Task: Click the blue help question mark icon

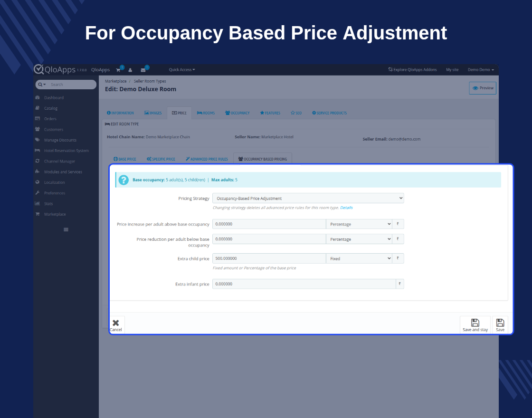Action: (123, 180)
